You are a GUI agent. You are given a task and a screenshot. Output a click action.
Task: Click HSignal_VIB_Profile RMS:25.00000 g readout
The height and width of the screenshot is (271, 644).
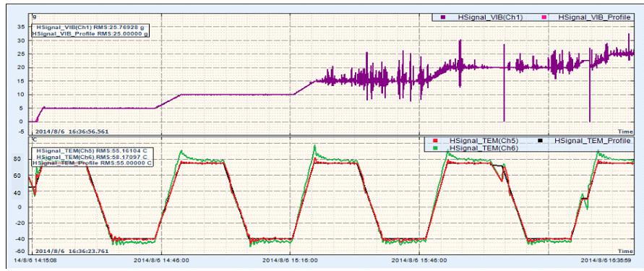pos(90,33)
